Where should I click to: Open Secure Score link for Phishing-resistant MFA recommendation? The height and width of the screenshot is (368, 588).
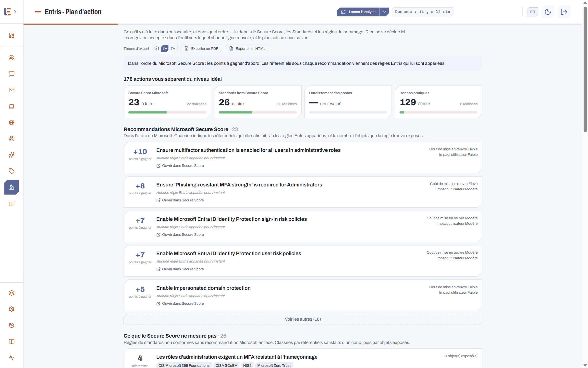point(180,200)
